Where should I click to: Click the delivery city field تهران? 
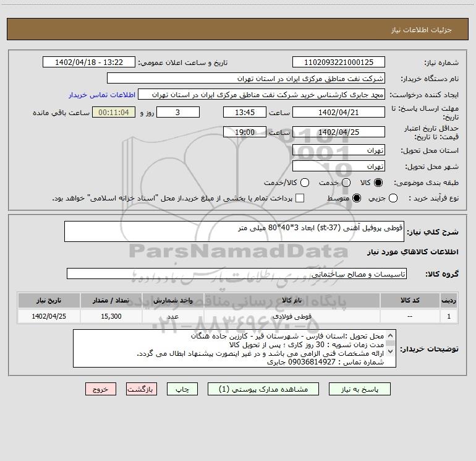click(339, 166)
